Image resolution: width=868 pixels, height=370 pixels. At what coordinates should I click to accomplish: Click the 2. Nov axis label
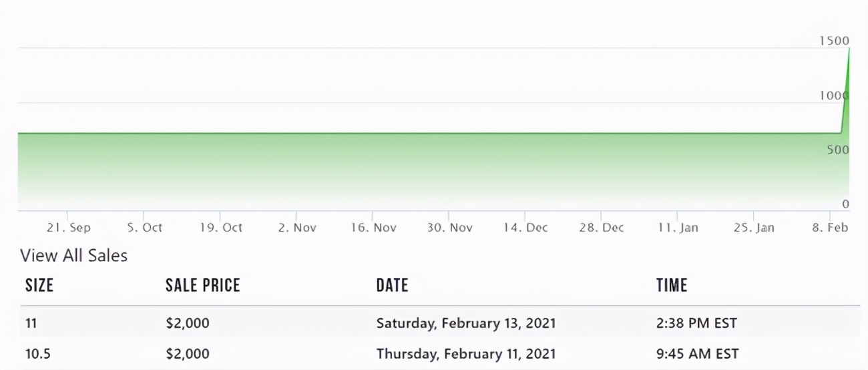coord(297,228)
